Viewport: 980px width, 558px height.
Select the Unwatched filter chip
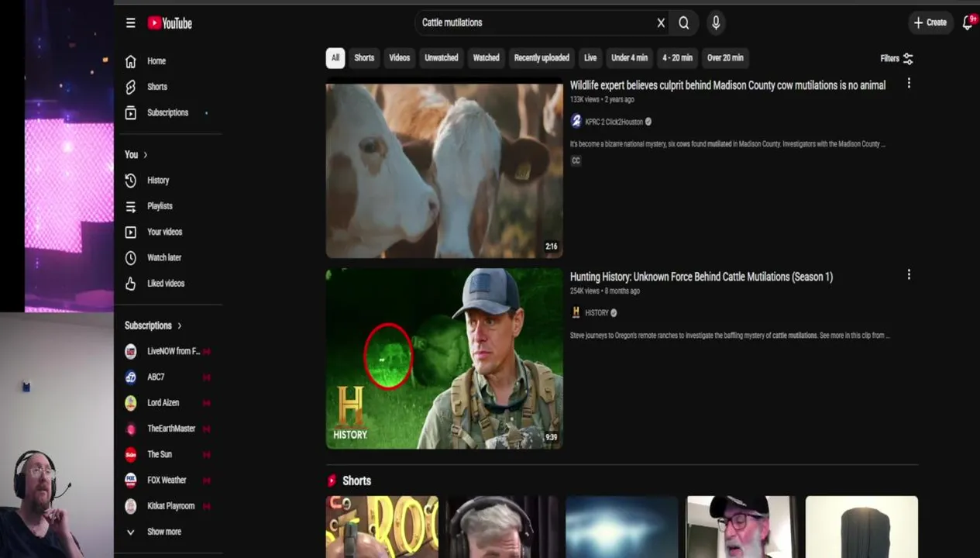(442, 58)
